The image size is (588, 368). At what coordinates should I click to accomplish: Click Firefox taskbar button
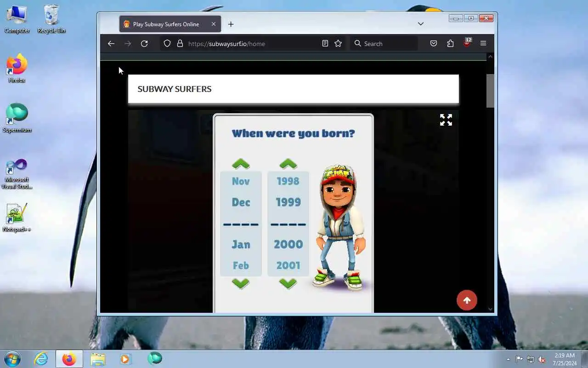69,359
